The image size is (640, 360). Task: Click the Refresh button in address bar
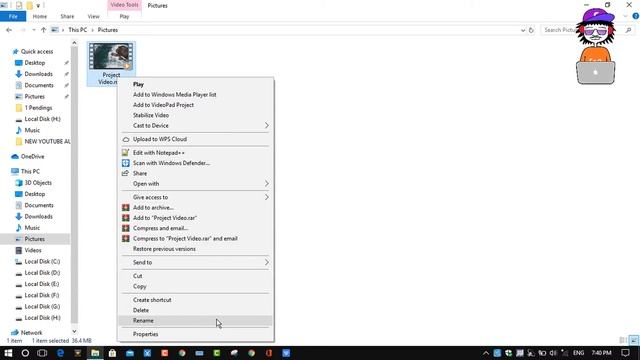tap(531, 30)
